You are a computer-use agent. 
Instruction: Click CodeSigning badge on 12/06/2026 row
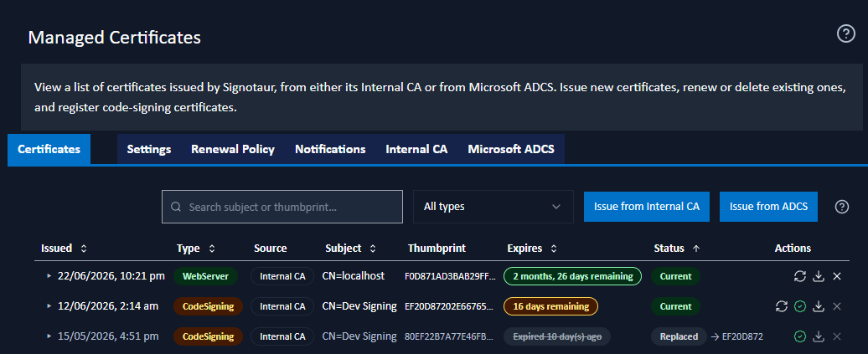tap(208, 305)
